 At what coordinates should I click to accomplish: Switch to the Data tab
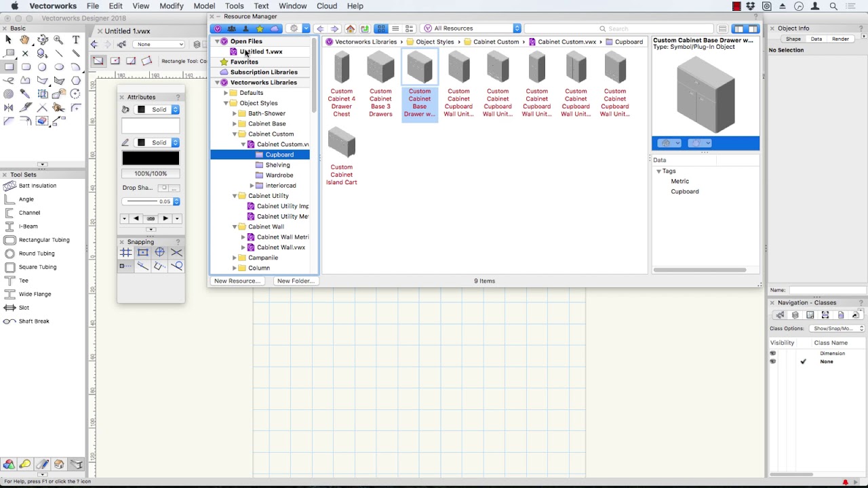pyautogui.click(x=816, y=39)
